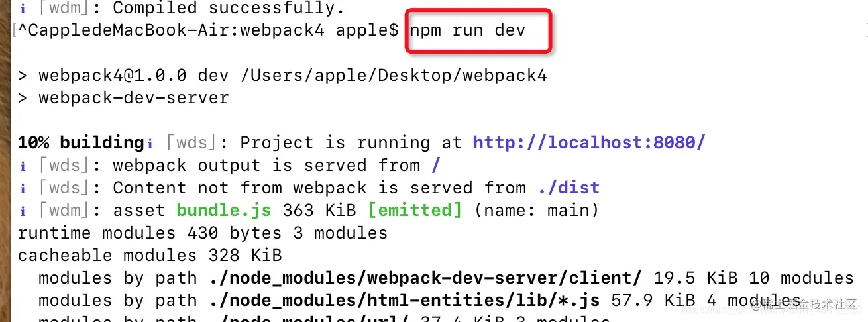Click the line 'webpack output is served from /'
The image size is (868, 322).
(276, 165)
